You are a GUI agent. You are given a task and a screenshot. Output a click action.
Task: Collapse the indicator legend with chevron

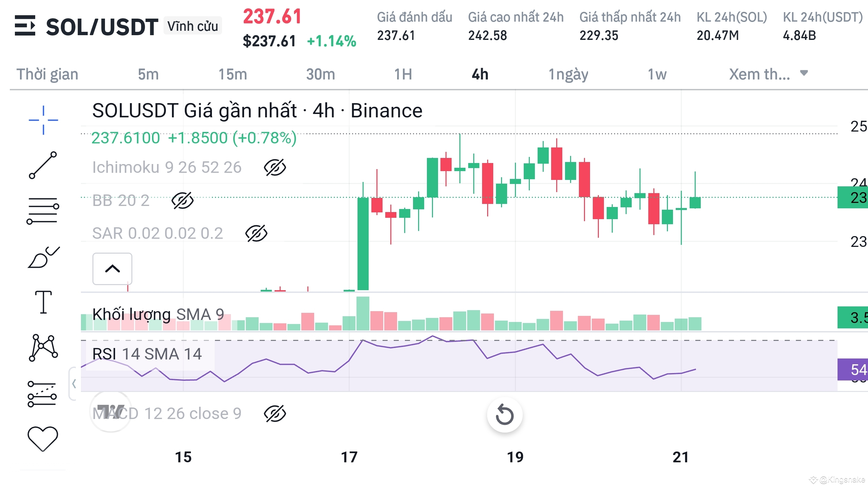pos(112,269)
